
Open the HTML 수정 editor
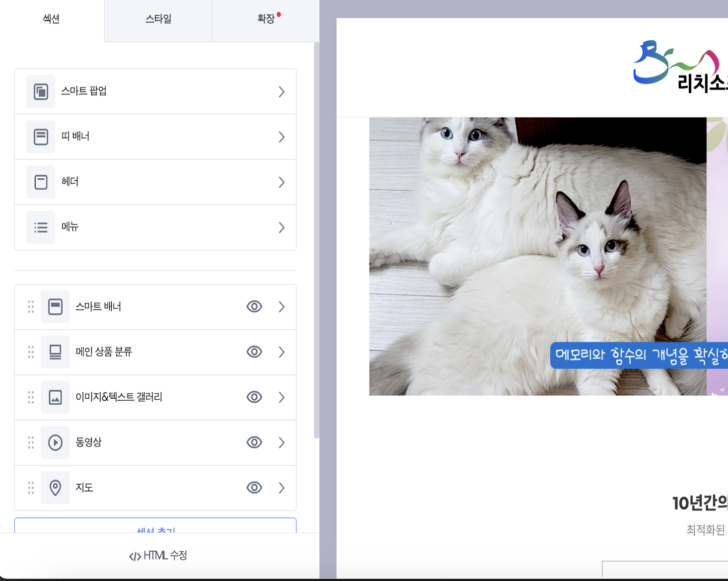158,556
